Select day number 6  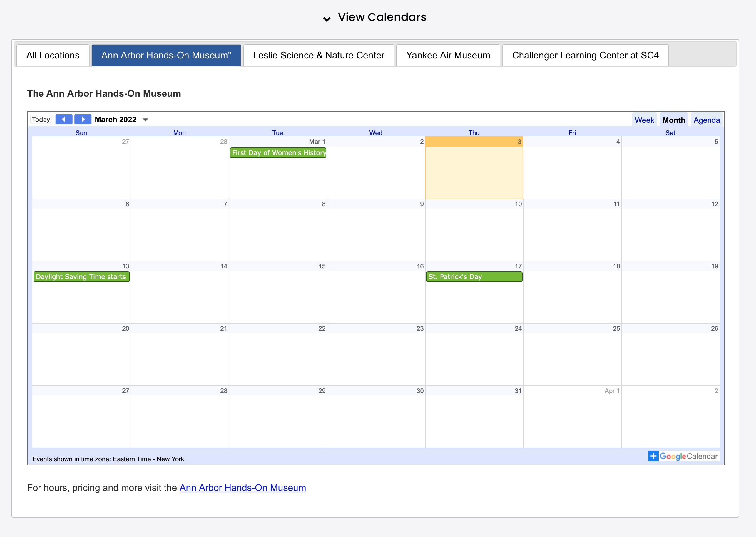(127, 204)
